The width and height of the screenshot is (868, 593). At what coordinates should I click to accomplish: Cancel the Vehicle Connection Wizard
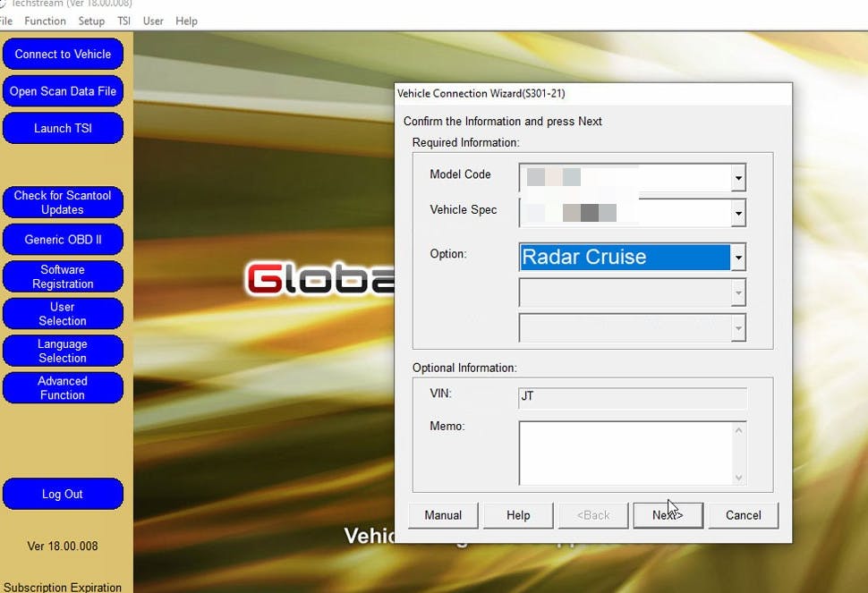[x=743, y=515]
